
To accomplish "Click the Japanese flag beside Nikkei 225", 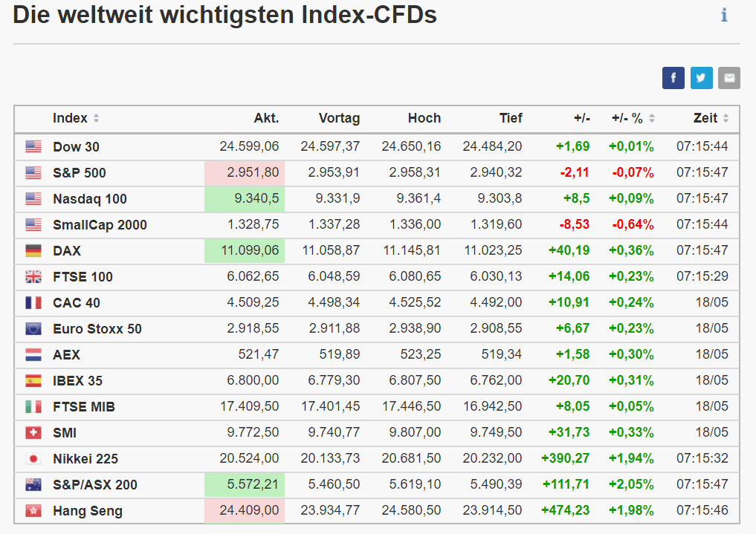I will click(33, 459).
